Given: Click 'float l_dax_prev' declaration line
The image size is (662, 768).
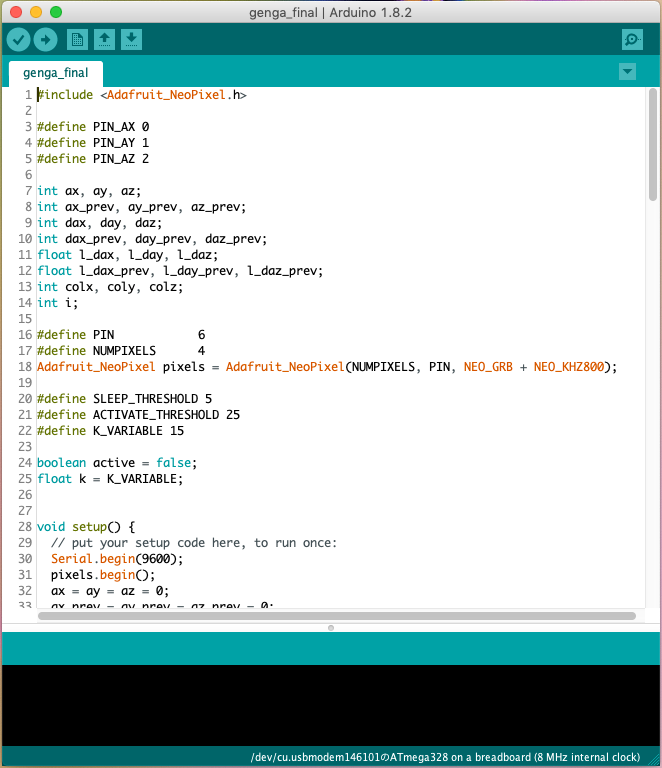Looking at the screenshot, I should coord(180,271).
